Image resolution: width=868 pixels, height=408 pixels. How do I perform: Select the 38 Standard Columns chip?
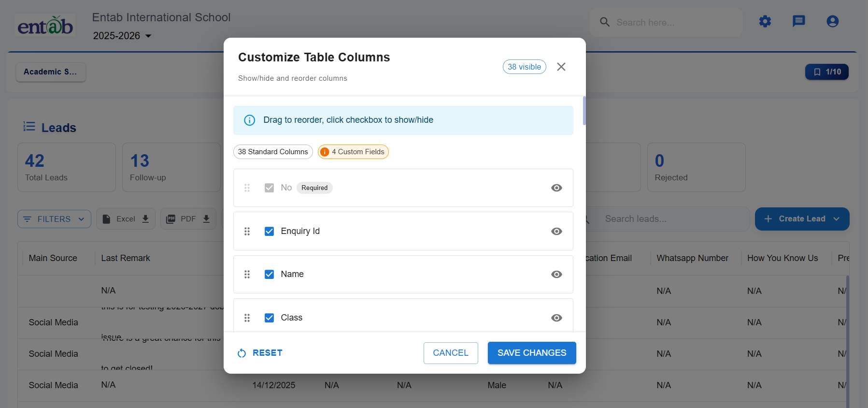pyautogui.click(x=273, y=152)
